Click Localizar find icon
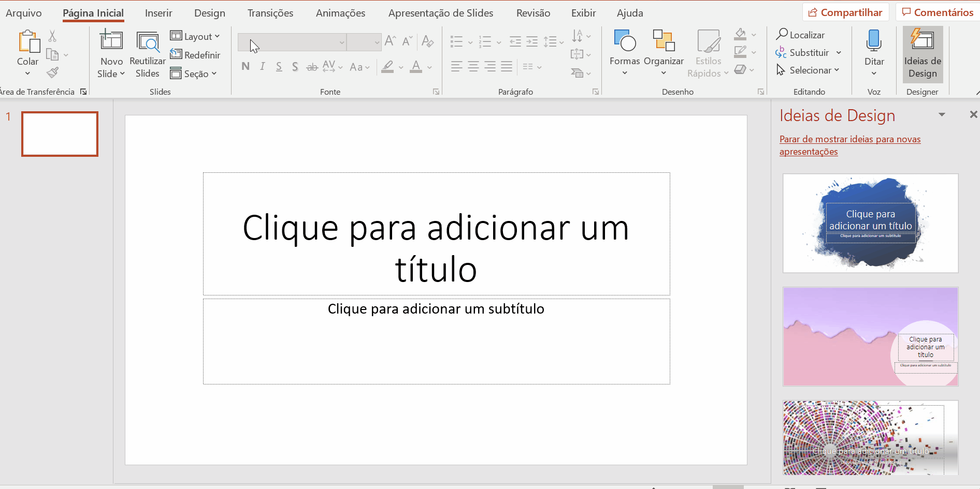This screenshot has width=980, height=489. tap(800, 35)
